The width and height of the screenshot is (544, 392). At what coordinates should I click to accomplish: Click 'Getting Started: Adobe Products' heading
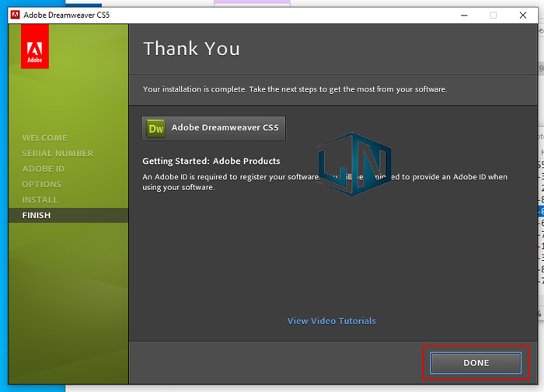pos(211,161)
